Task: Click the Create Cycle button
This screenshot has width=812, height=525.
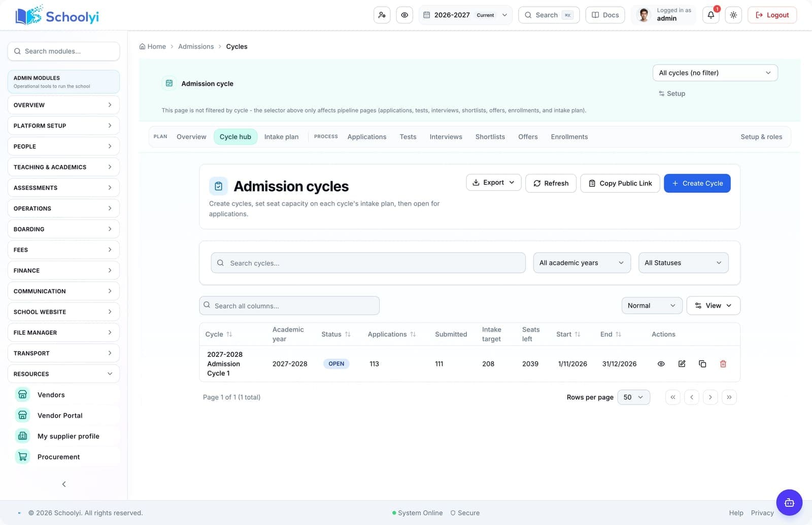Action: pyautogui.click(x=697, y=183)
